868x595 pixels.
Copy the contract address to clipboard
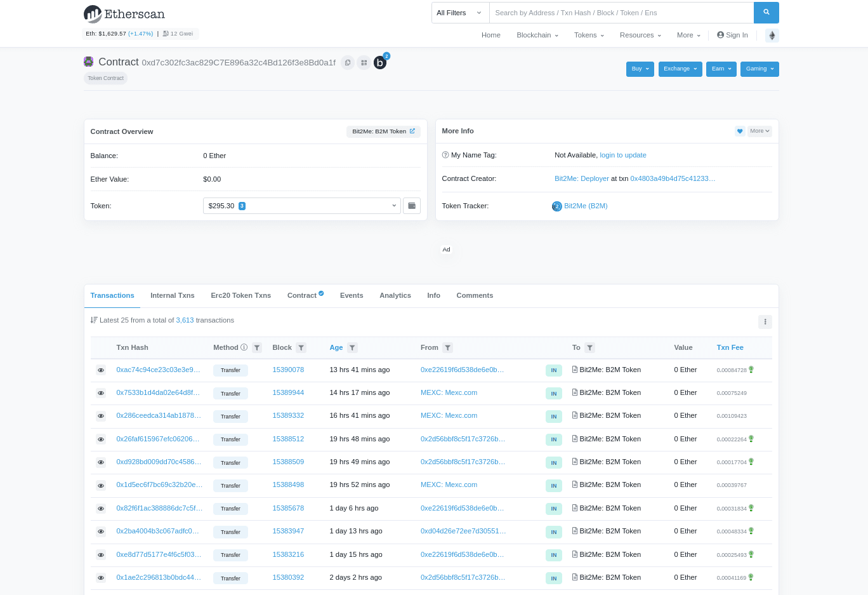click(347, 62)
